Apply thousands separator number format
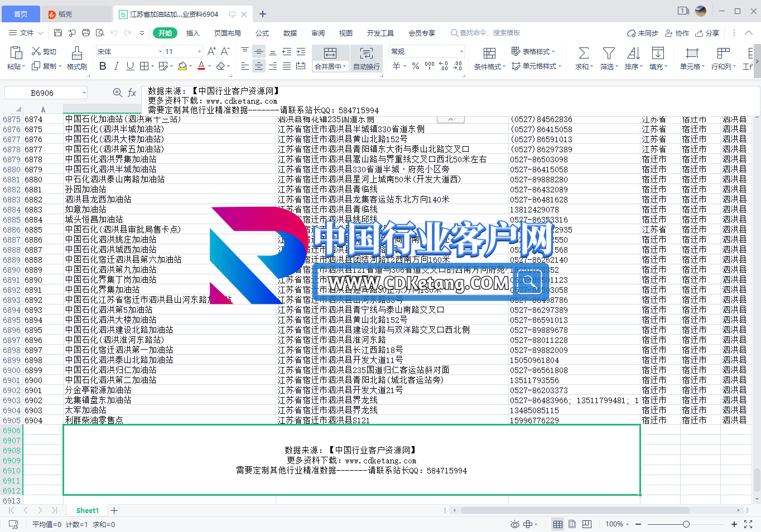761x532 pixels. pyautogui.click(x=430, y=66)
